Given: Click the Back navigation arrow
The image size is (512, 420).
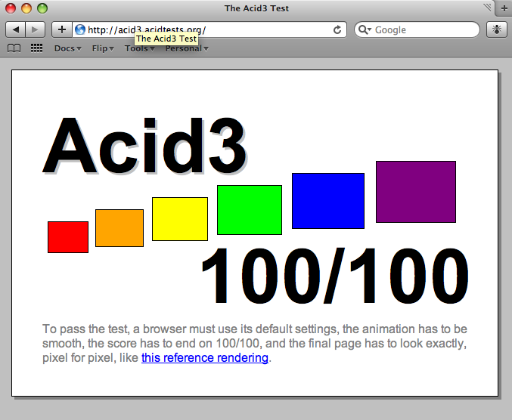Looking at the screenshot, I should pyautogui.click(x=16, y=29).
